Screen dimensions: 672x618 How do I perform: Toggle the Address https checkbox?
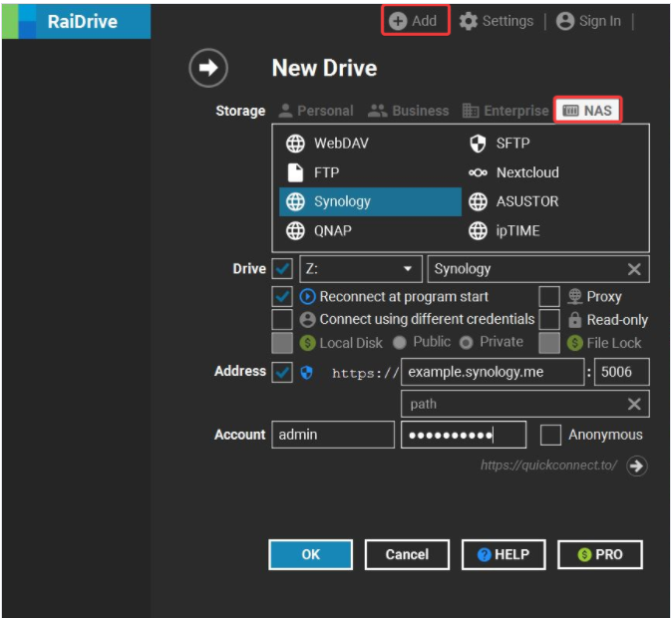point(282,372)
